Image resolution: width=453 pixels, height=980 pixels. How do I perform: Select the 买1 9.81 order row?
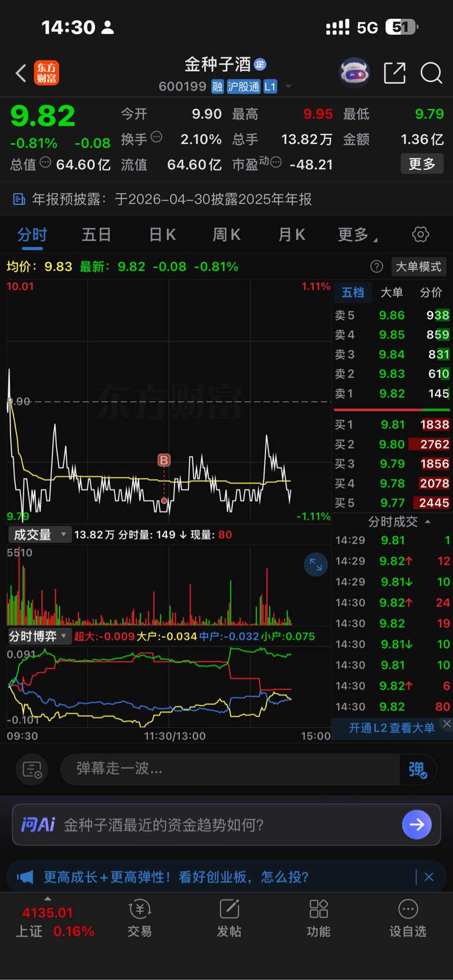(392, 425)
